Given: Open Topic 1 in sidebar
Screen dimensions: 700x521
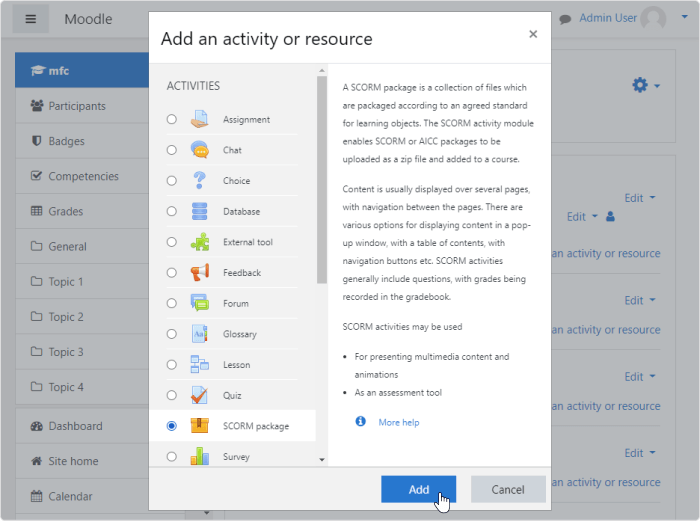Looking at the screenshot, I should click(x=82, y=281).
